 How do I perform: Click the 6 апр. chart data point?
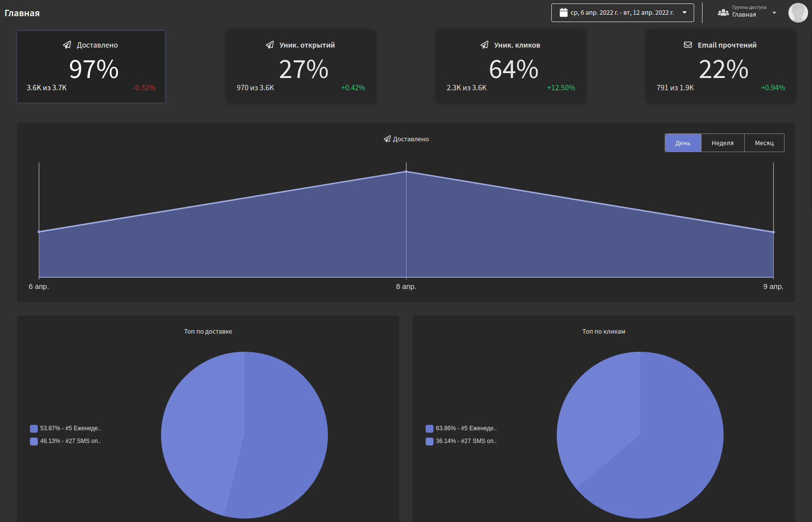[39, 232]
